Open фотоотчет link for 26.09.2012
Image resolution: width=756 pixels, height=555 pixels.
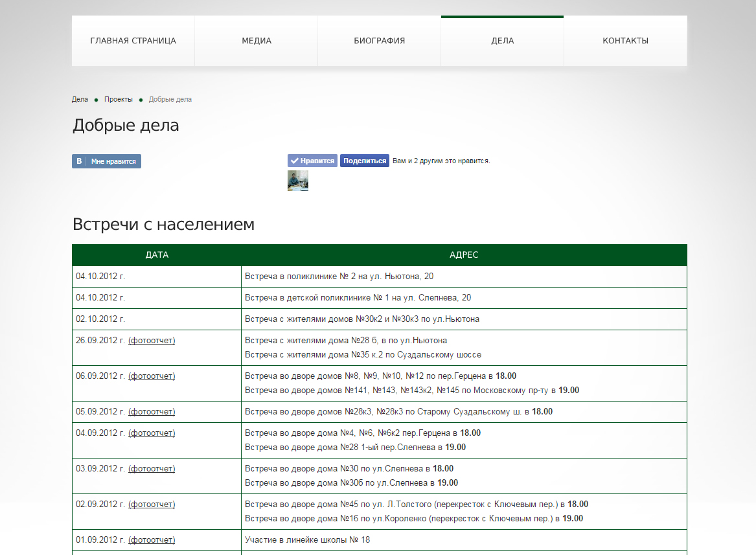152,341
